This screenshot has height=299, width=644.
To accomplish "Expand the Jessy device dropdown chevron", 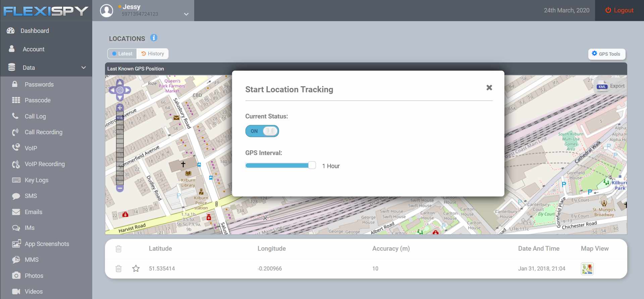I will coord(186,14).
